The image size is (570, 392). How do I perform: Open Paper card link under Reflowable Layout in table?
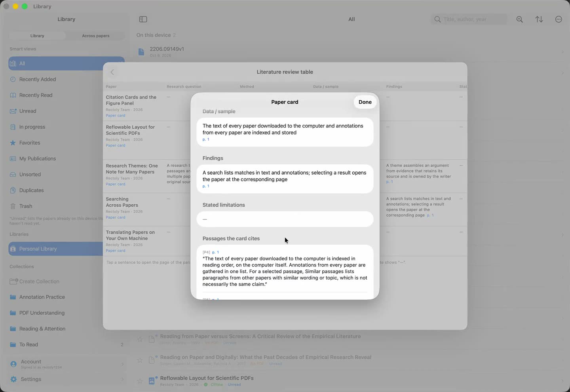click(x=116, y=145)
